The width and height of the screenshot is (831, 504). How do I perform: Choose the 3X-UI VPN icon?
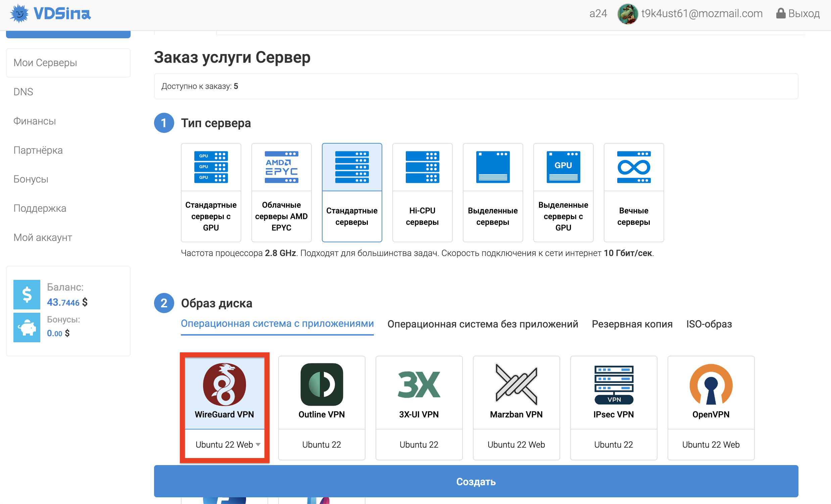[x=419, y=384]
